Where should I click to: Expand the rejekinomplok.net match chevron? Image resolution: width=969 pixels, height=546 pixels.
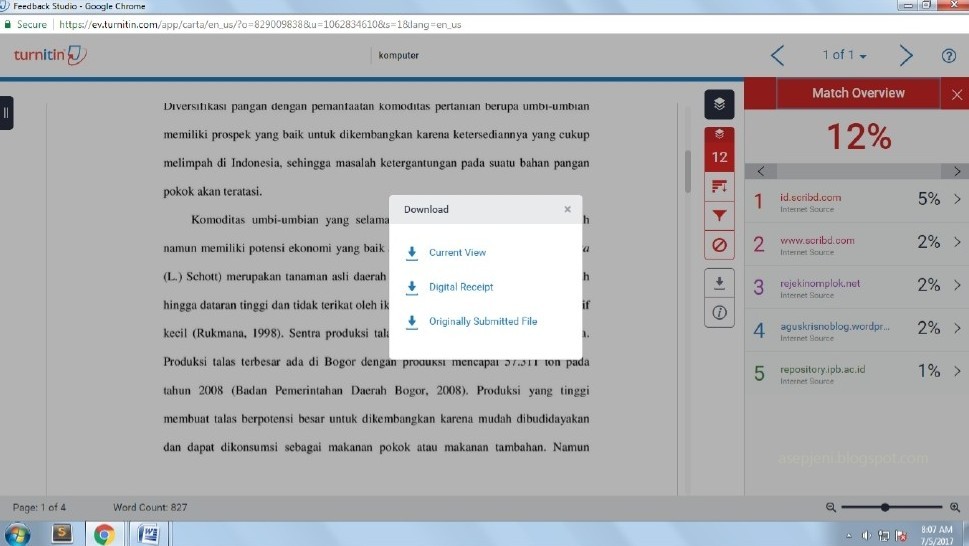coord(957,285)
